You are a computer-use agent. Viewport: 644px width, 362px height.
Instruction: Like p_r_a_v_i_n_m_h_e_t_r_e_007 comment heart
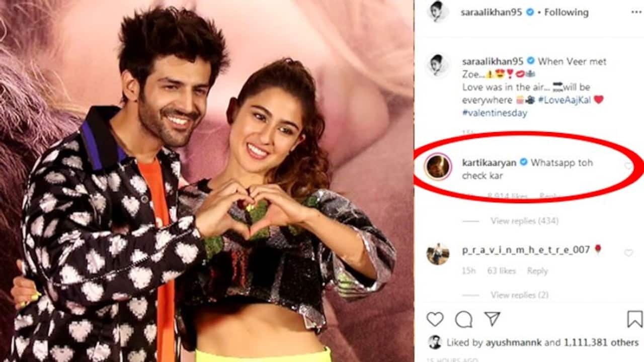click(628, 253)
